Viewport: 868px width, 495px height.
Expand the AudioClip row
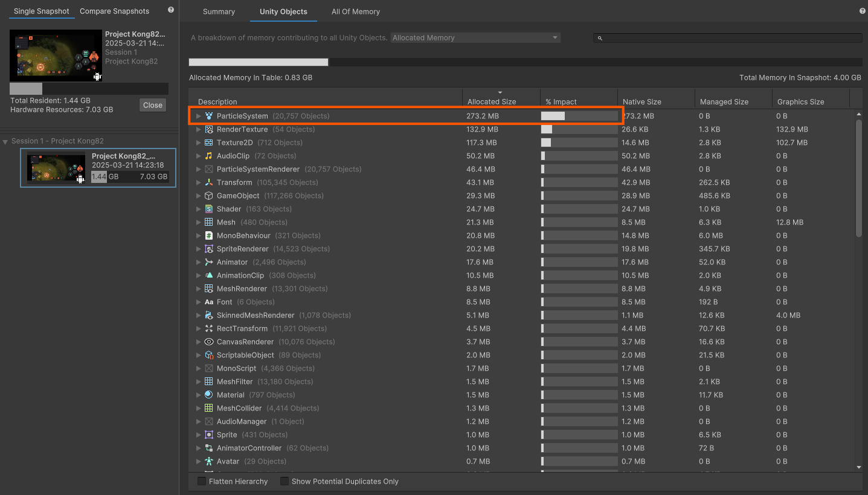click(x=198, y=156)
